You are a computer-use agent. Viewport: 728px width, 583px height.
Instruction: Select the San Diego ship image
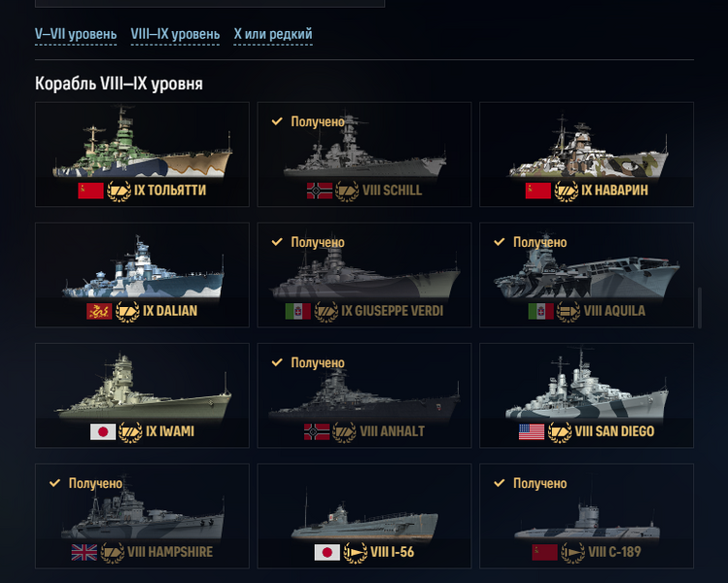coord(586,389)
